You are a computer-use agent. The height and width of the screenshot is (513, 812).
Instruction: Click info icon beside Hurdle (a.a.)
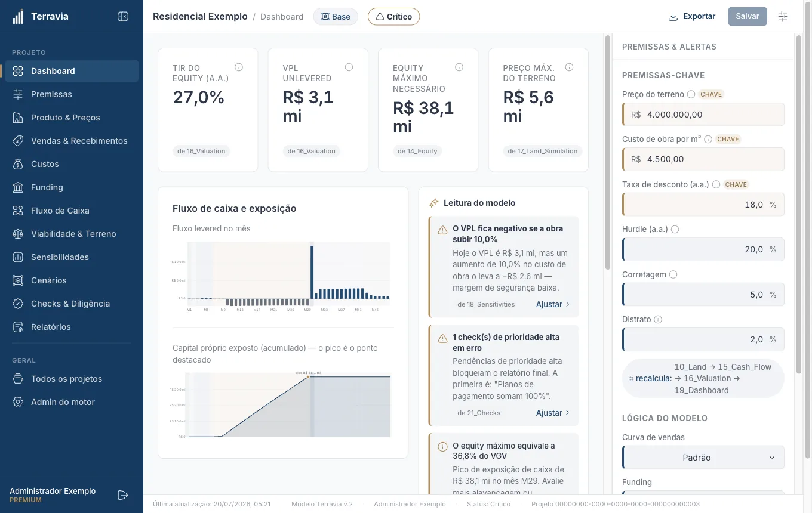[x=675, y=229]
